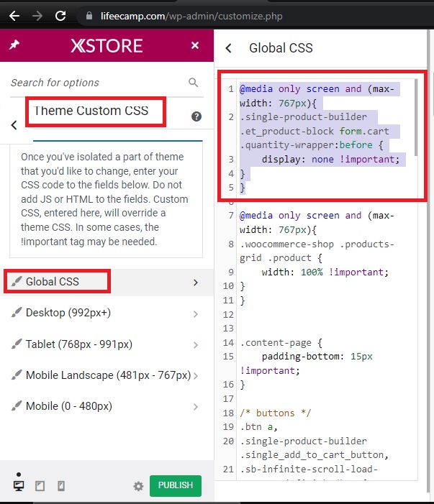This screenshot has width=434, height=504.
Task: Pin the XStore customizer panel
Action: pyautogui.click(x=14, y=45)
